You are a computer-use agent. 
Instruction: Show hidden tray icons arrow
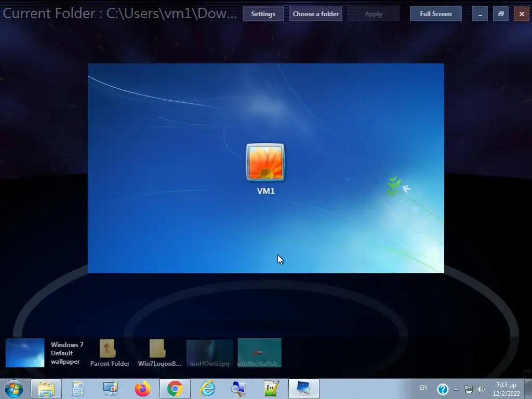456,389
